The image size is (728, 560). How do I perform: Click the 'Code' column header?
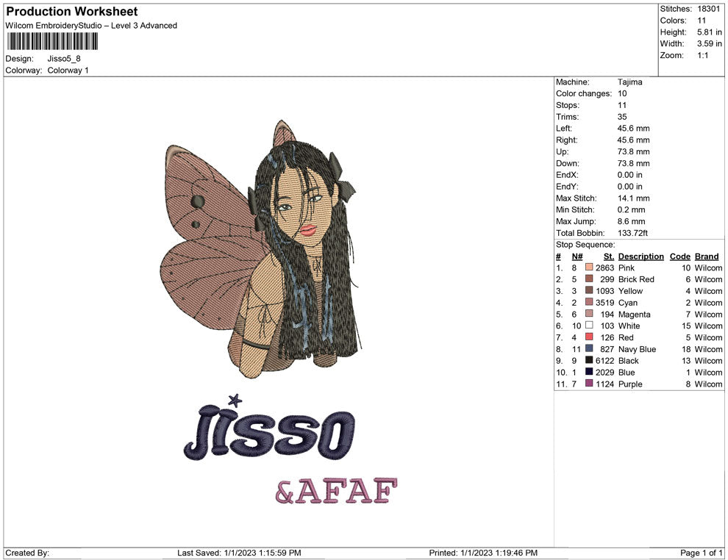pyautogui.click(x=679, y=256)
